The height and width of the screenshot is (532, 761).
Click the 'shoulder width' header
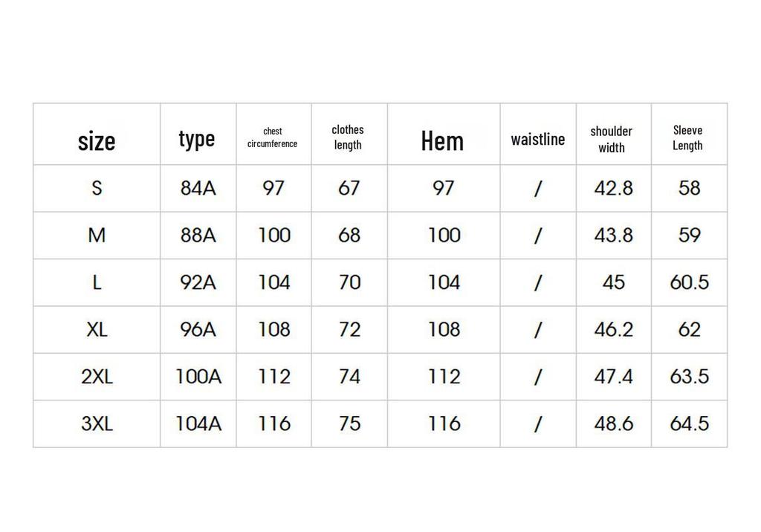coord(612,140)
